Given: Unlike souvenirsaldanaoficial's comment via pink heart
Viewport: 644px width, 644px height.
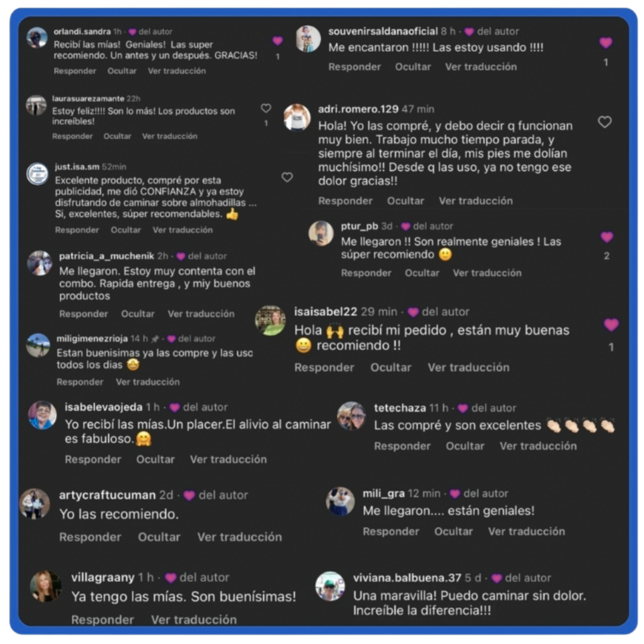Looking at the screenshot, I should 606,43.
